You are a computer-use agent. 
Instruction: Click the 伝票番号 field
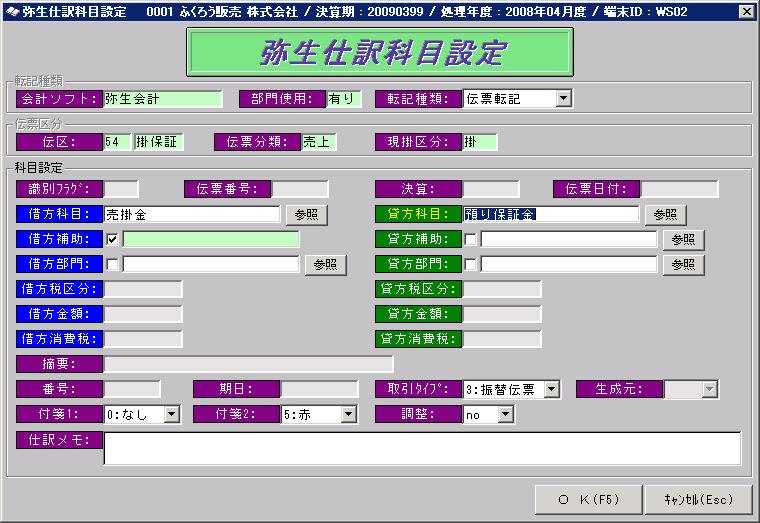[x=300, y=189]
